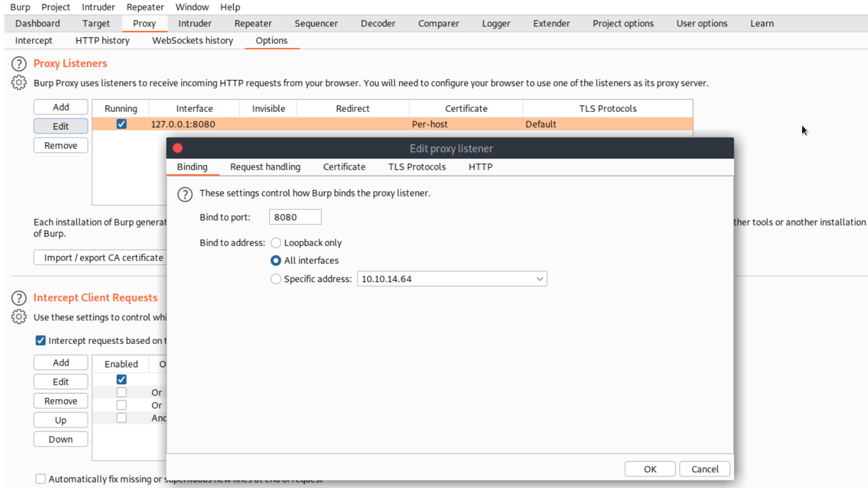The width and height of the screenshot is (868, 488).
Task: Go to the HTTP history tab
Action: coord(103,40)
